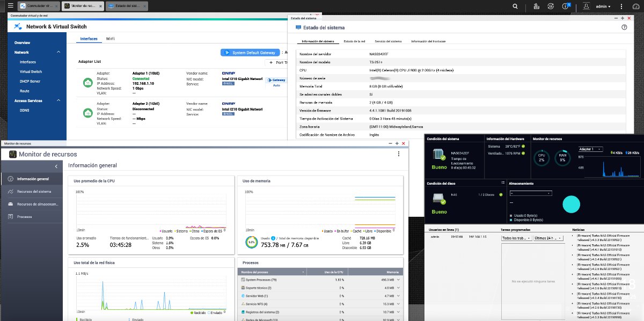The image size is (644, 321).
Task: Switch to Información del Hardware tab
Action: pyautogui.click(x=428, y=41)
